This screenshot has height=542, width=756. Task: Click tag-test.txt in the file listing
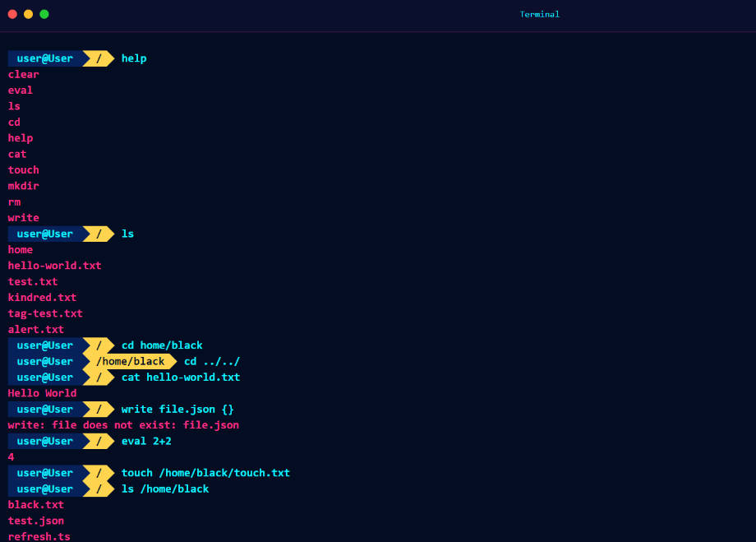pyautogui.click(x=45, y=313)
